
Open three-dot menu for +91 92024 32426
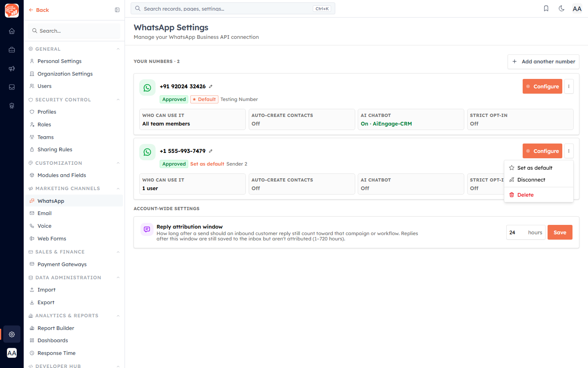coord(569,86)
